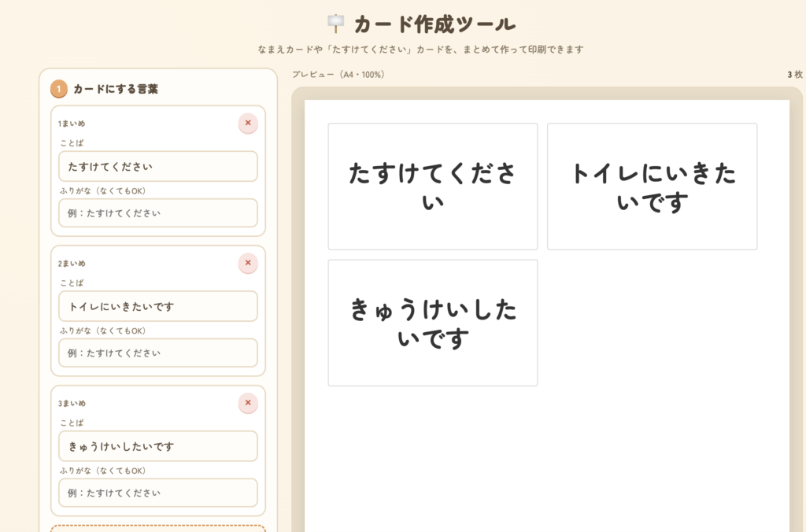Viewport: 806px width, 532px height.
Task: Click the 3 枚 card count text
Action: click(x=795, y=75)
